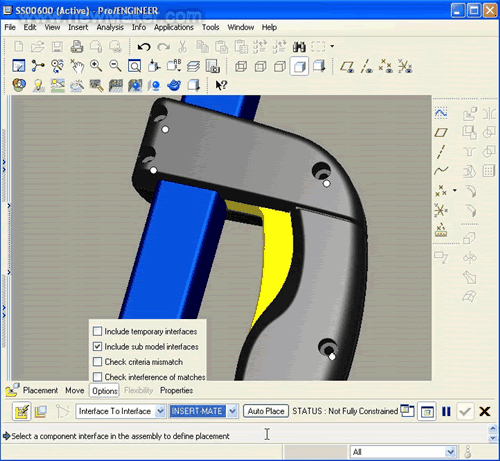This screenshot has width=500, height=461.
Task: Click the What's This help cursor icon
Action: pos(221,85)
